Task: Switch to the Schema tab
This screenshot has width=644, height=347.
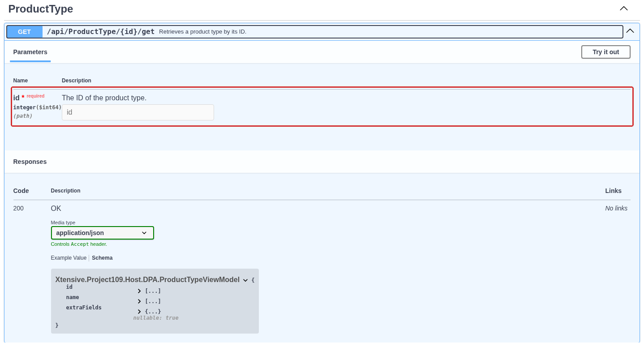Action: tap(102, 258)
